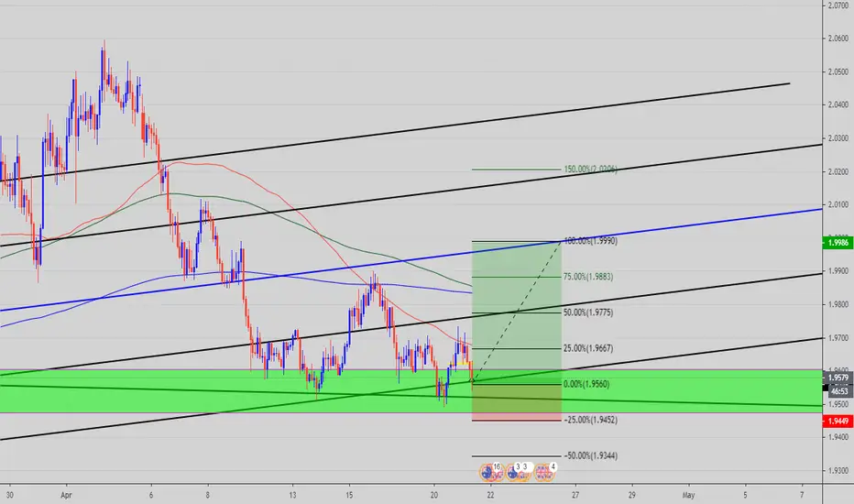Open the economic event icon badged 4
This screenshot has width=854, height=504.
(545, 473)
